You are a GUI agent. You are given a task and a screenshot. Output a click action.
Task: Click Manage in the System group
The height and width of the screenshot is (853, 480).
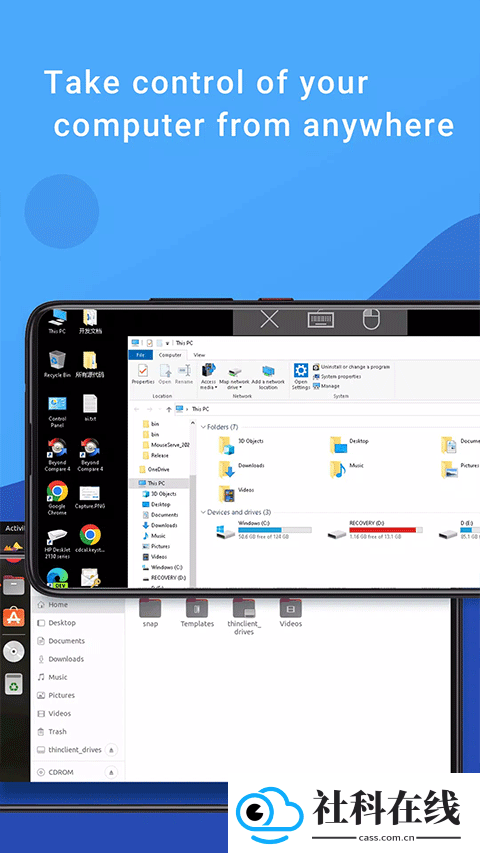pos(327,386)
